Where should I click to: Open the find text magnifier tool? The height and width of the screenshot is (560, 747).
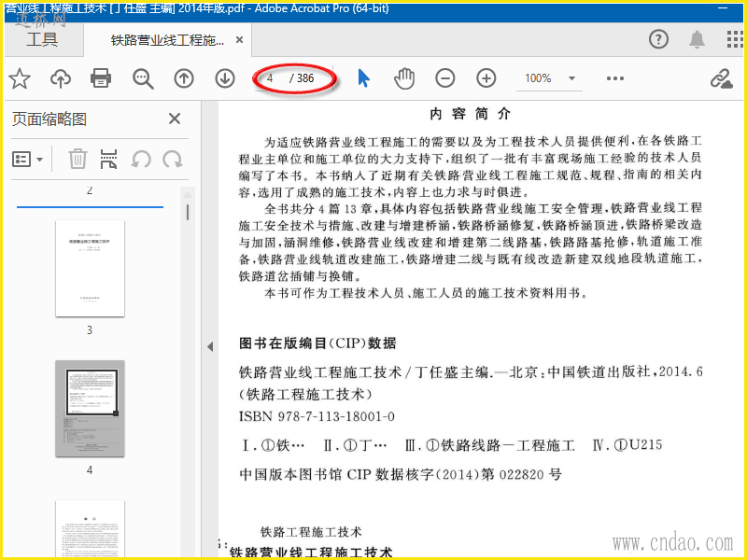click(143, 78)
